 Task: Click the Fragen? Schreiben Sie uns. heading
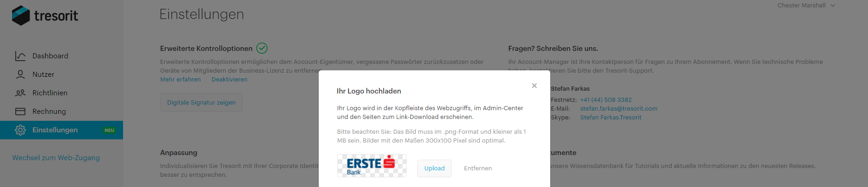coord(553,49)
